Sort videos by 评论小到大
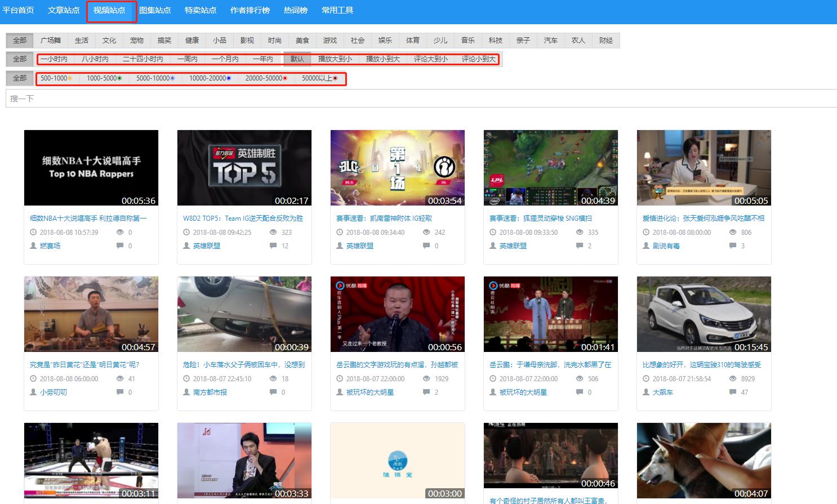Image resolution: width=837 pixels, height=504 pixels. (478, 59)
